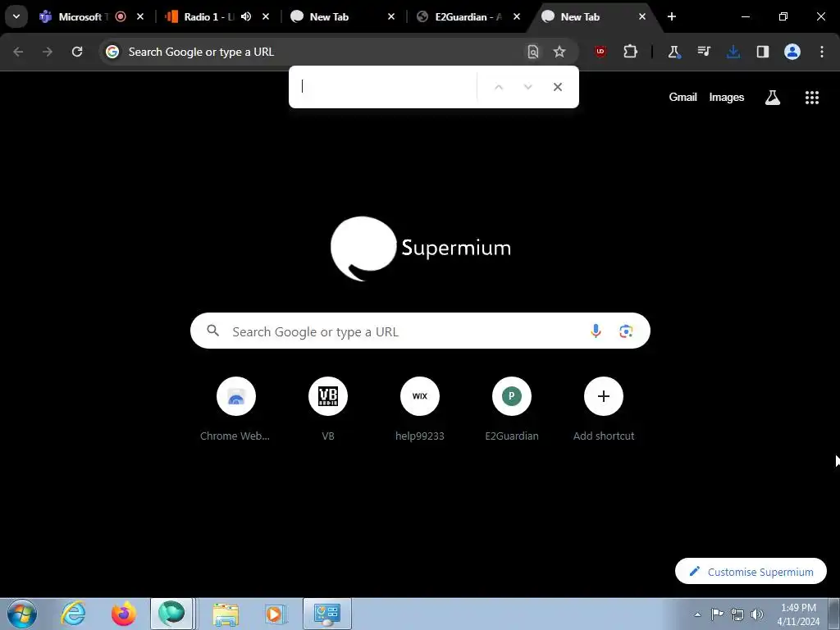Image resolution: width=840 pixels, height=630 pixels.
Task: Bookmark this tab with star icon
Action: [x=559, y=52]
